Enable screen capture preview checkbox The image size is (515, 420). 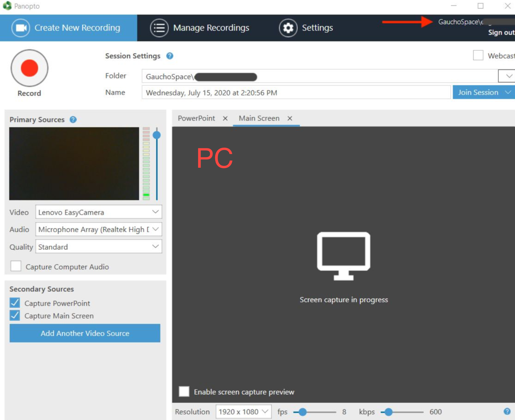coord(184,391)
